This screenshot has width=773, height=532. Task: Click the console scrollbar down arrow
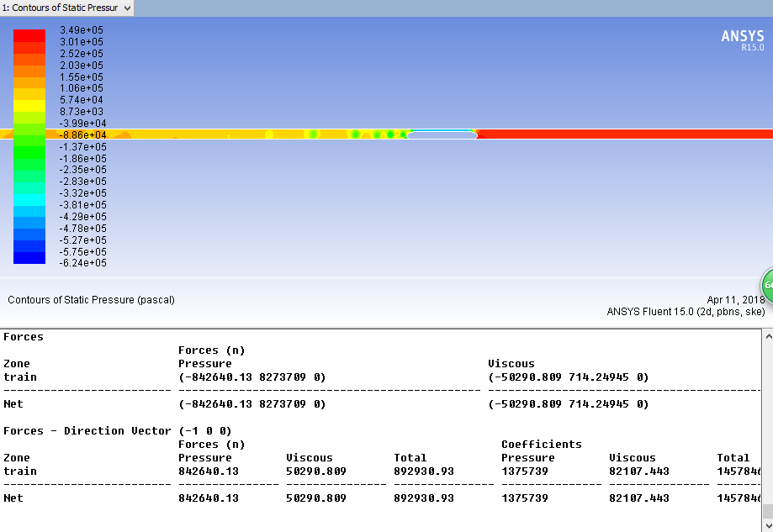(766, 525)
